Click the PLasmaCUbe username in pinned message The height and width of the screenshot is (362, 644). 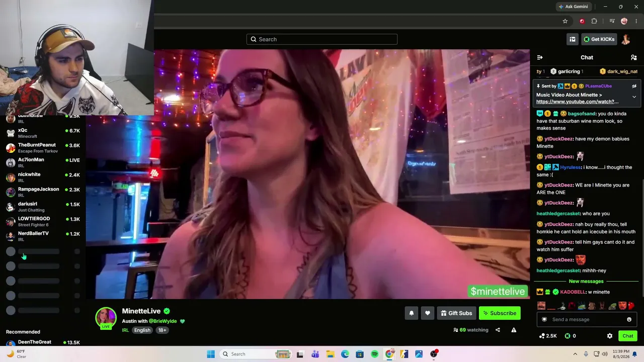click(598, 86)
